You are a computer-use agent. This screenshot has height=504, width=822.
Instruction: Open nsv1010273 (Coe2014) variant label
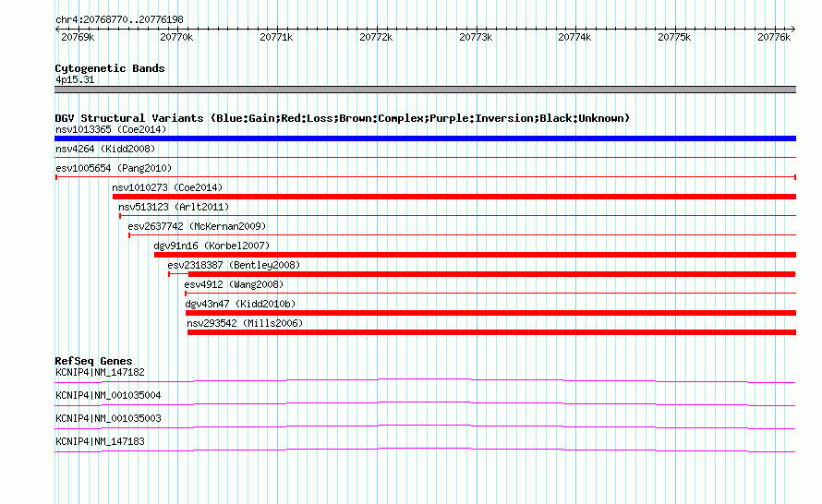(x=167, y=187)
